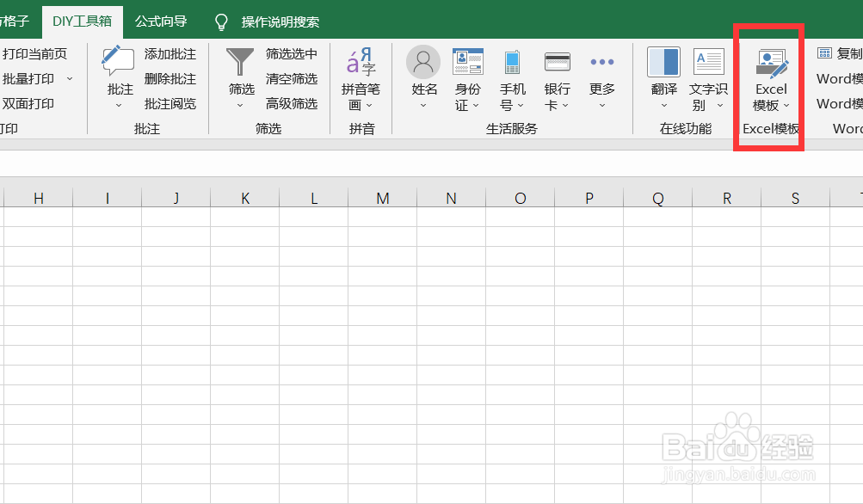This screenshot has width=863, height=504.
Task: Click 双面打印 button
Action: [x=28, y=103]
